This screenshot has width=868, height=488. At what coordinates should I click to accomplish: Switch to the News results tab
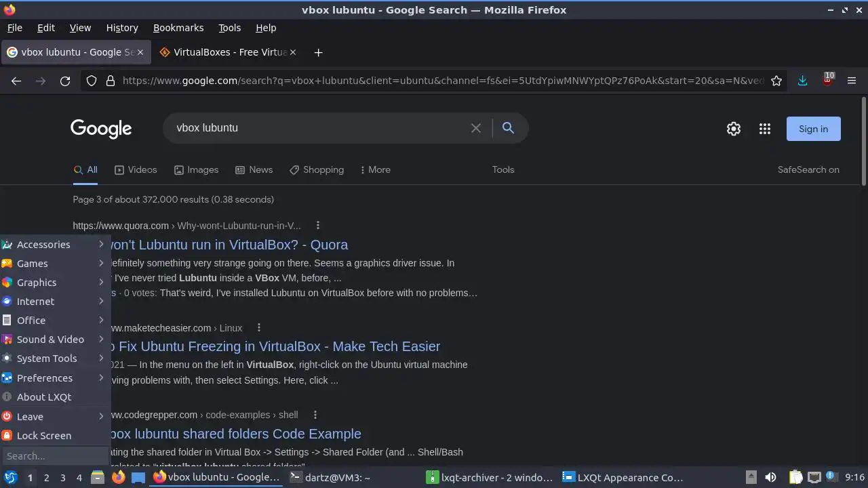click(x=254, y=170)
